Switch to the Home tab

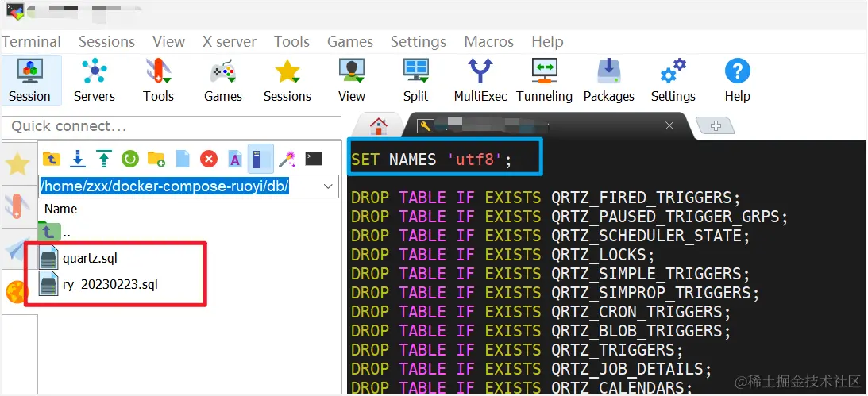tap(379, 126)
